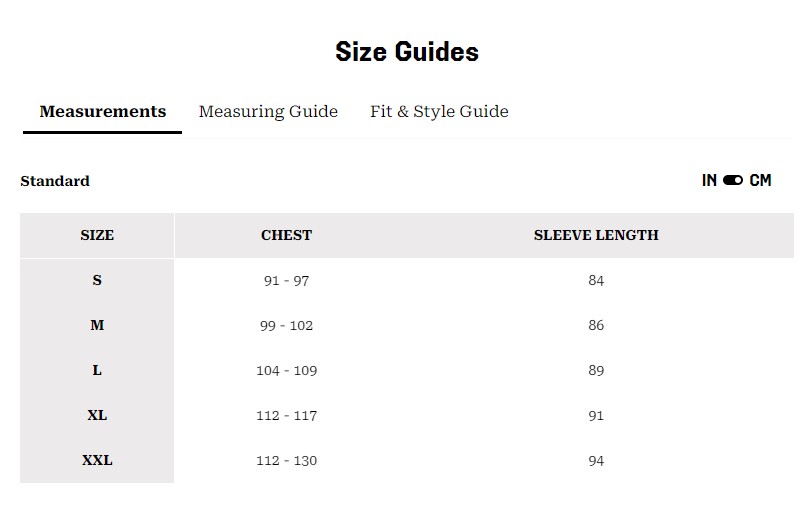Viewport: 802px width, 523px height.
Task: Click the Size Guides heading
Action: (x=406, y=52)
